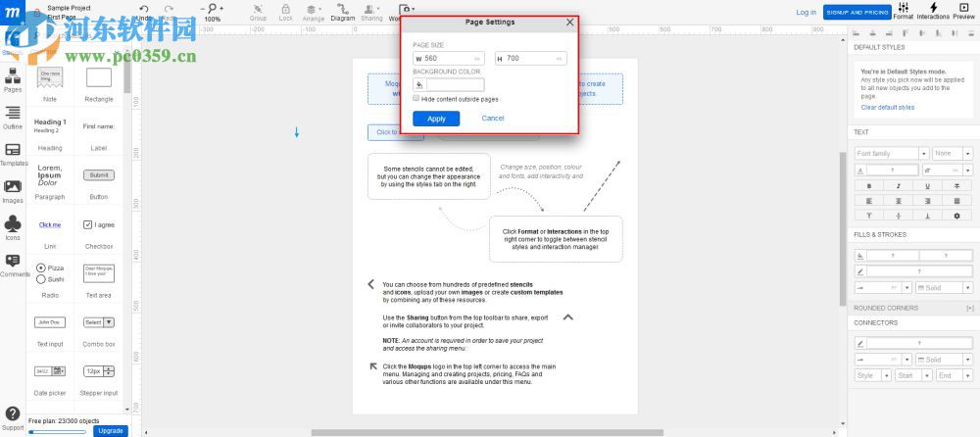Set vertical alignment to top

click(x=868, y=216)
